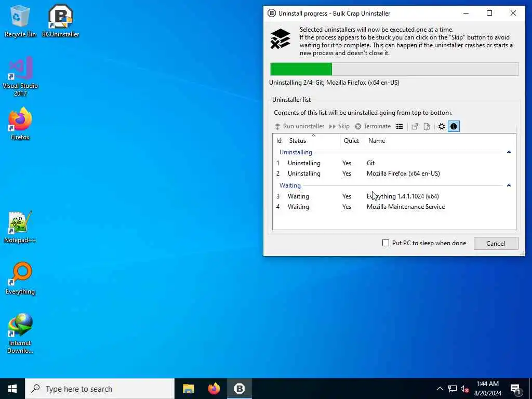Click the taskbar search box

100,389
